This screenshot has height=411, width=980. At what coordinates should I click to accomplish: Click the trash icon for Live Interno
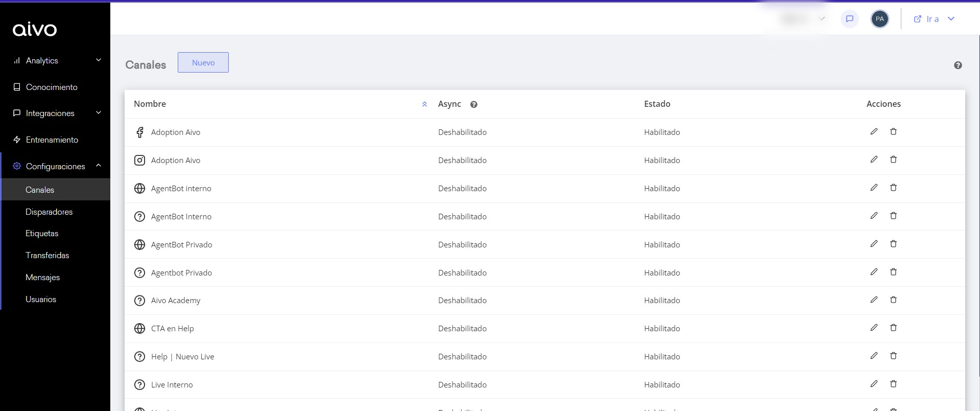point(893,384)
